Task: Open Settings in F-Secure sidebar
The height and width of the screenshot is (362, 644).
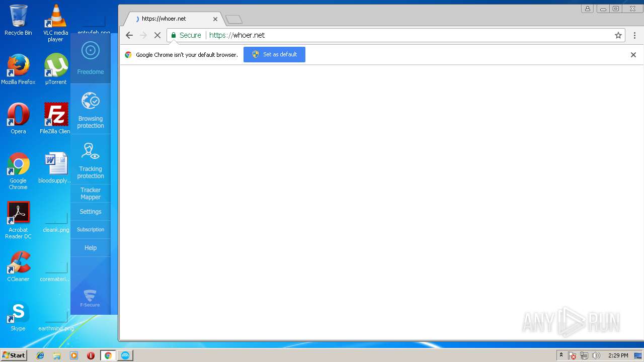Action: (x=91, y=212)
